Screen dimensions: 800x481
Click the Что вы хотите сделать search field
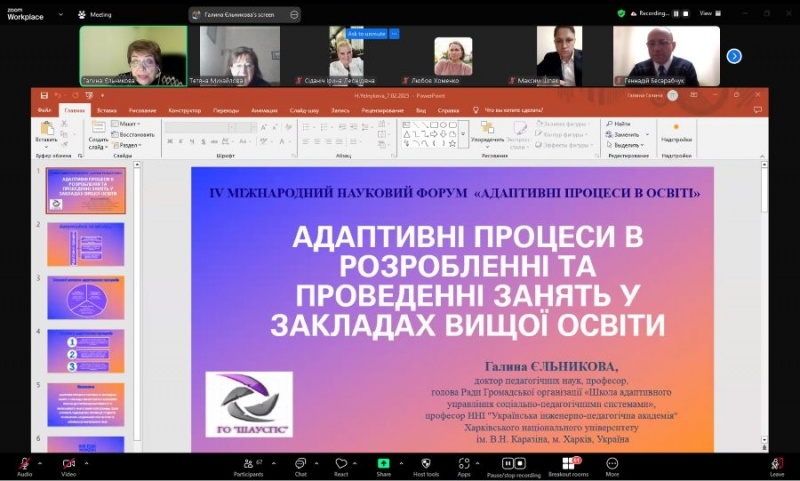pyautogui.click(x=513, y=110)
